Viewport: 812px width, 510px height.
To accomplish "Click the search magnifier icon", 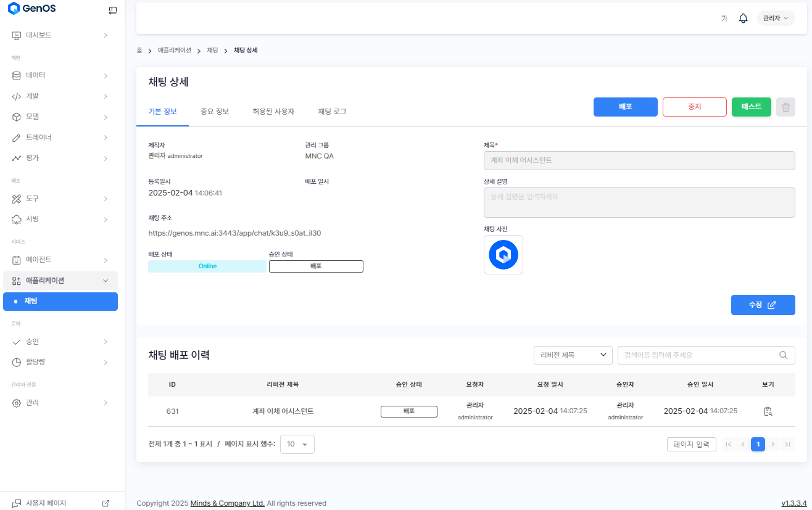I will (x=783, y=355).
